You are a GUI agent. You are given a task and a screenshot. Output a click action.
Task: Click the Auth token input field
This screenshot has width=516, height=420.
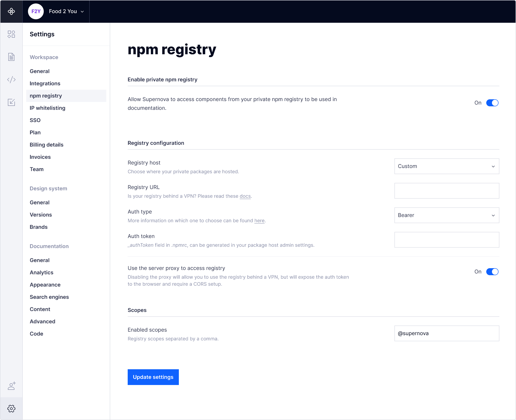(446, 240)
